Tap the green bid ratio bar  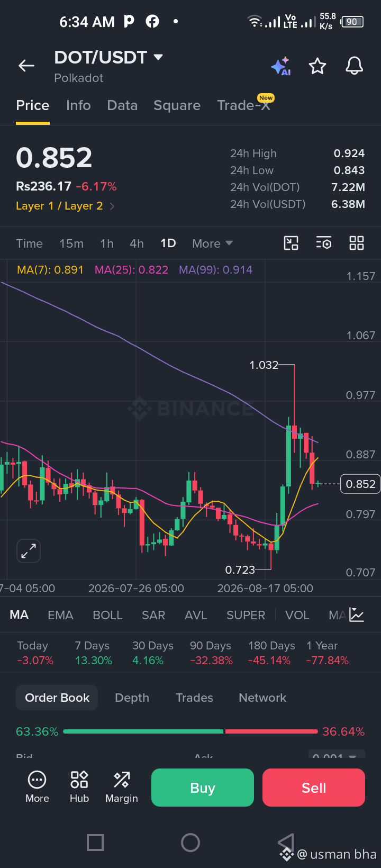tap(143, 731)
